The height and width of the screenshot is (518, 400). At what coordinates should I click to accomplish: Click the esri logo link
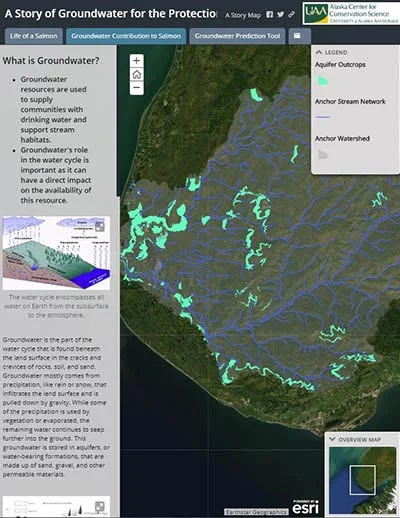306,507
